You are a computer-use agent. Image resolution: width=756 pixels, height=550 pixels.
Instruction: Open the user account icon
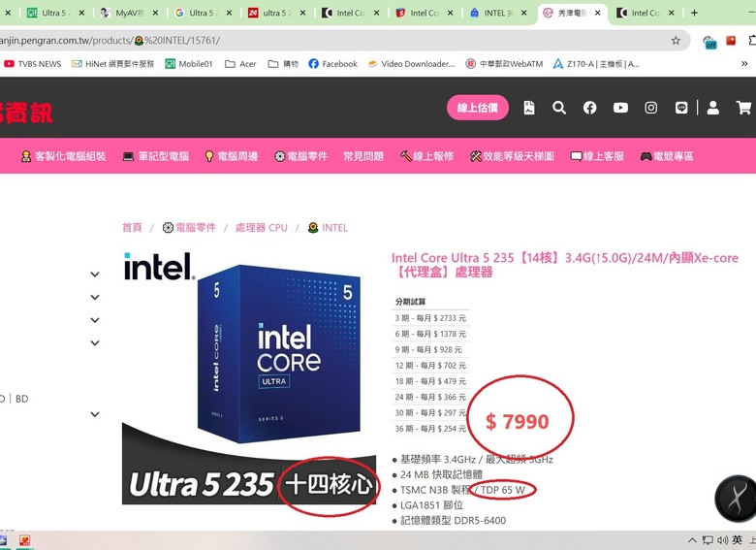tap(712, 108)
